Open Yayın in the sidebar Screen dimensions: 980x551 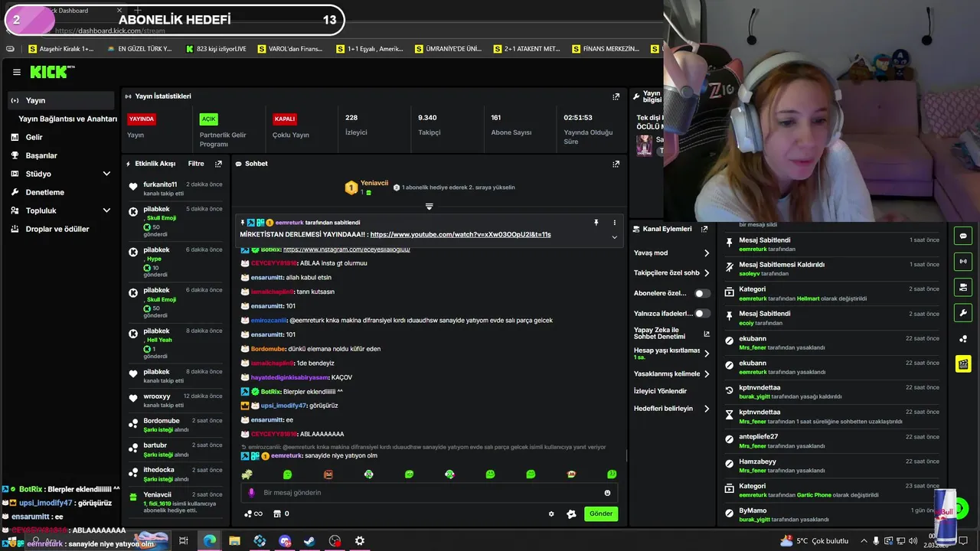click(x=60, y=100)
